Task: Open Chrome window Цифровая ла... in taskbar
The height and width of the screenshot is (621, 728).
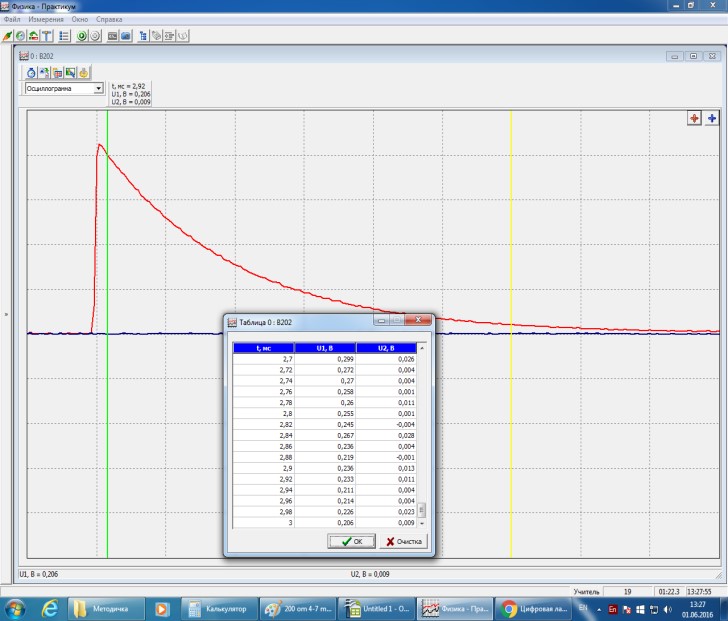Action: click(533, 608)
